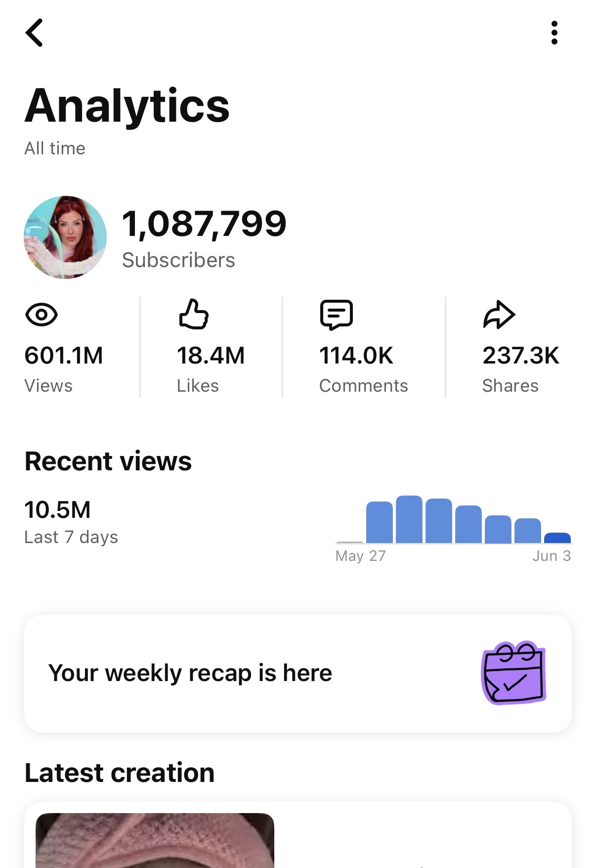This screenshot has height=868, width=596.
Task: Tap the 'May 27' chart axis label
Action: [360, 556]
